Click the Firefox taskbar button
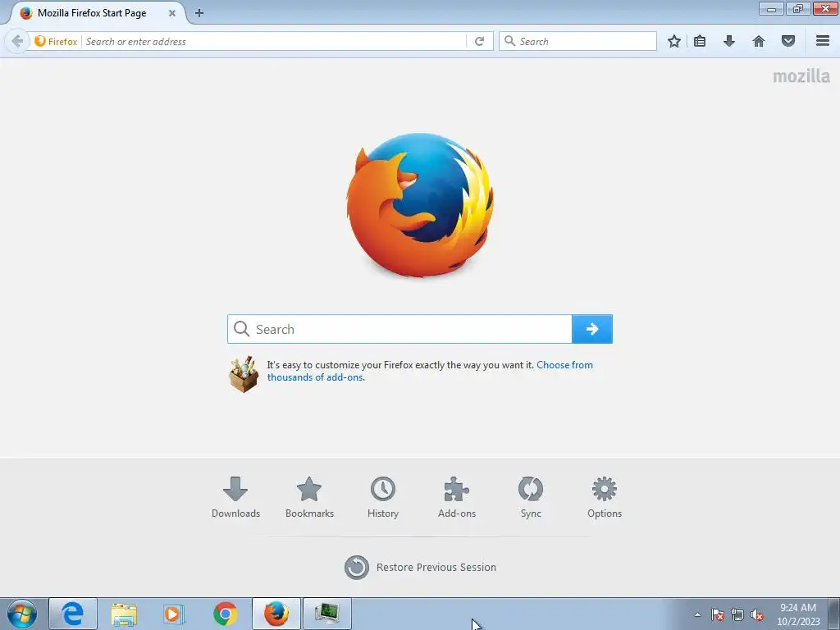840x630 pixels. (276, 614)
